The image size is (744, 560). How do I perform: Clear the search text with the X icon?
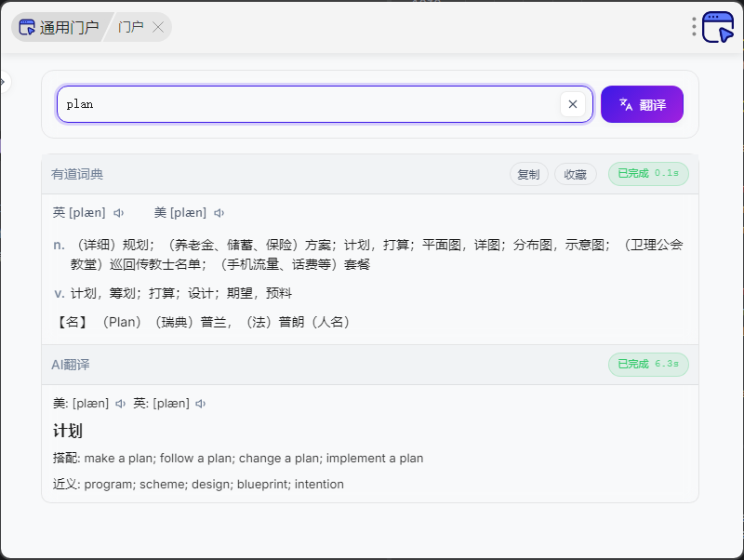(x=573, y=104)
